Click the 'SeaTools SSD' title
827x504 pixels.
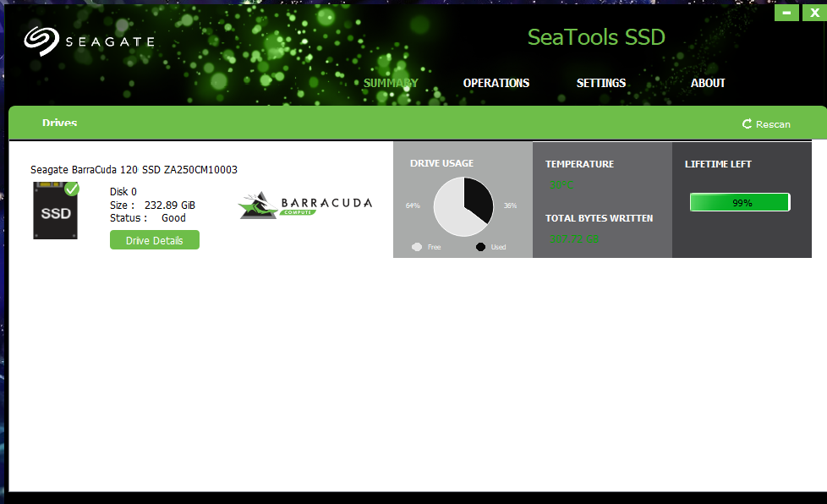[596, 37]
